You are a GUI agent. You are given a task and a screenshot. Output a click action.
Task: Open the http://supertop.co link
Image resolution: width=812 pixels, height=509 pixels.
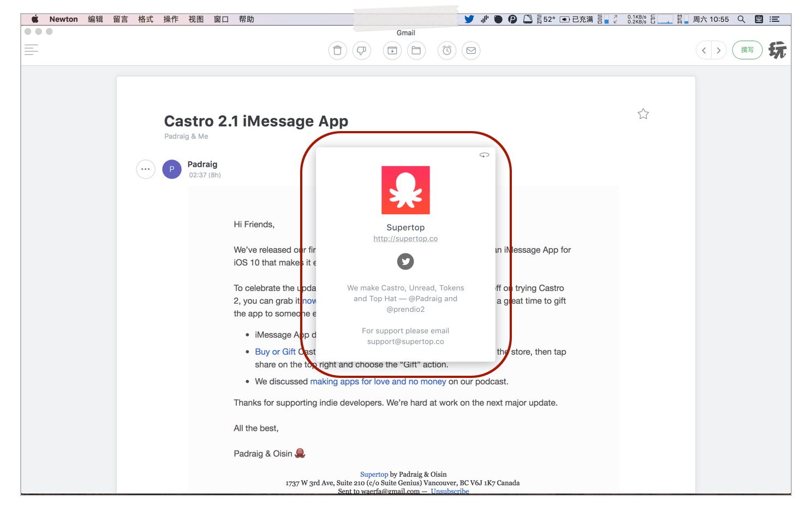(405, 239)
